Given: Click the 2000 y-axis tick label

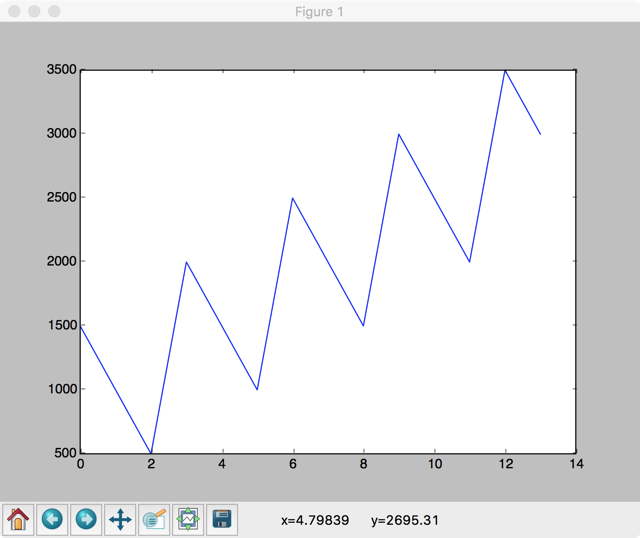Looking at the screenshot, I should click(62, 261).
